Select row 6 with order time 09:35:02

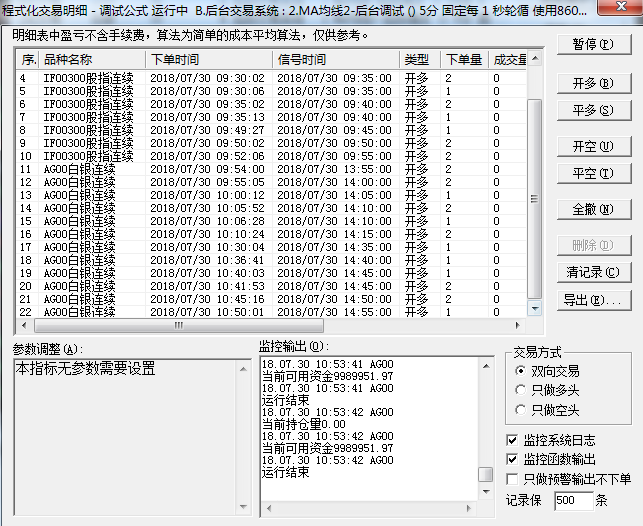(x=271, y=104)
